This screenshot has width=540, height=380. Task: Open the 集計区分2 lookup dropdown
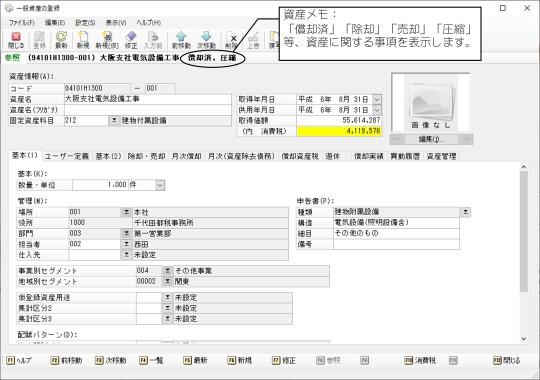coord(167,308)
